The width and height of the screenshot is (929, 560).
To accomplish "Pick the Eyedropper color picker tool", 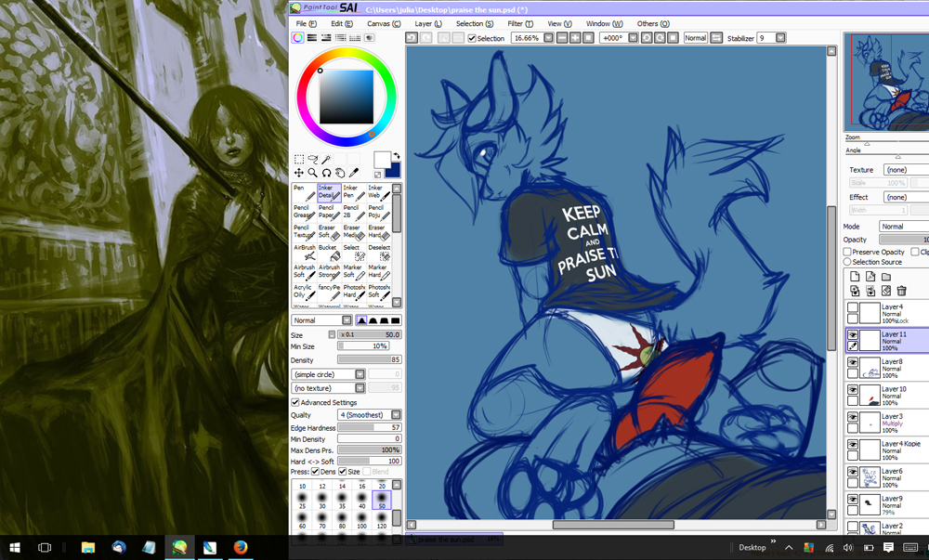I will pyautogui.click(x=354, y=173).
